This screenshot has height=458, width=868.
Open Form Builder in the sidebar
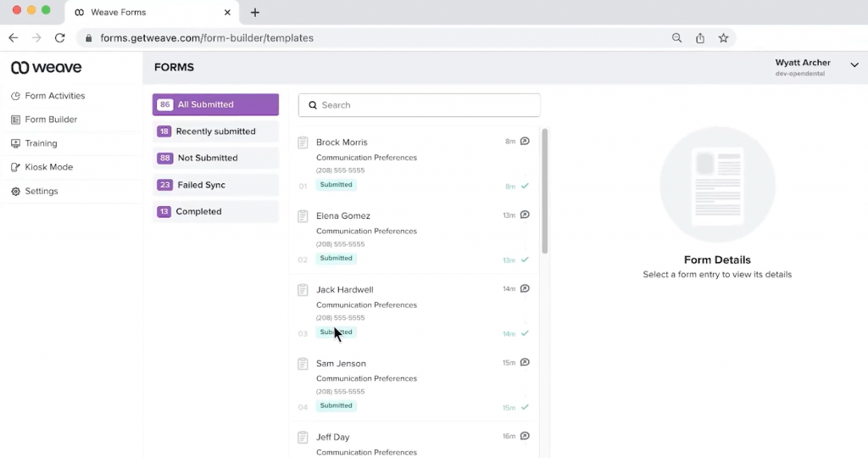[51, 120]
